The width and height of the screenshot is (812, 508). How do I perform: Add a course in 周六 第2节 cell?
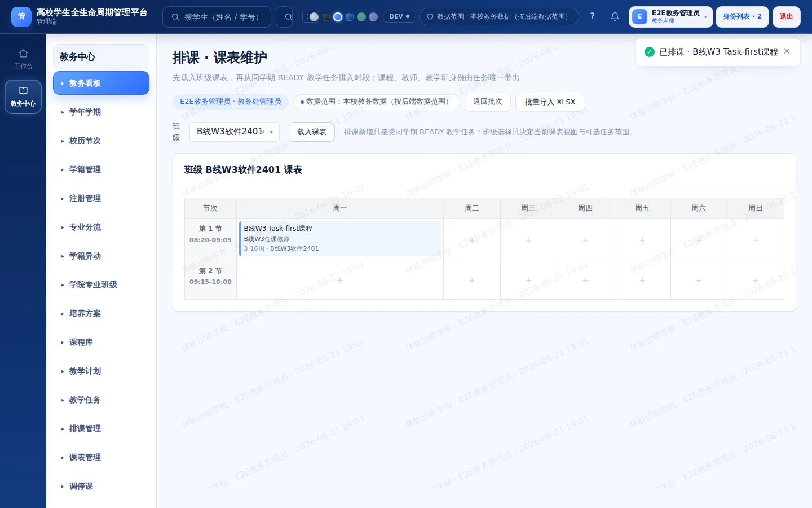click(x=699, y=280)
